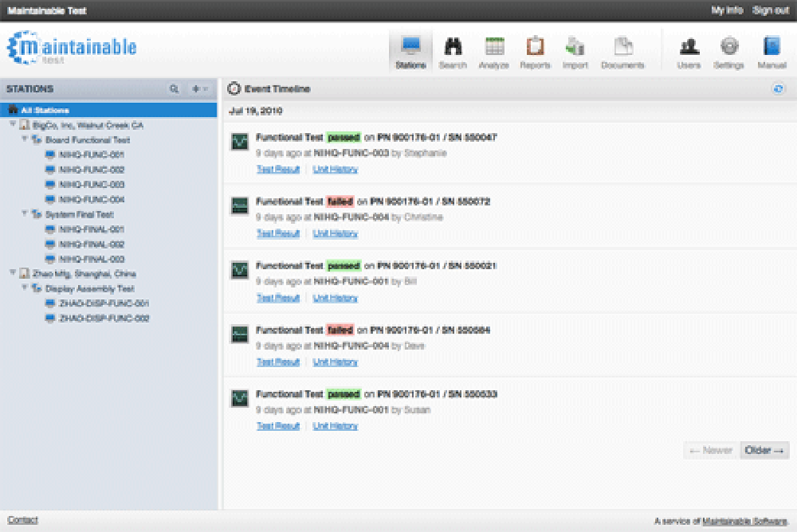The height and width of the screenshot is (532, 797).
Task: Select station NIHQ-FUNC-001
Action: point(92,155)
